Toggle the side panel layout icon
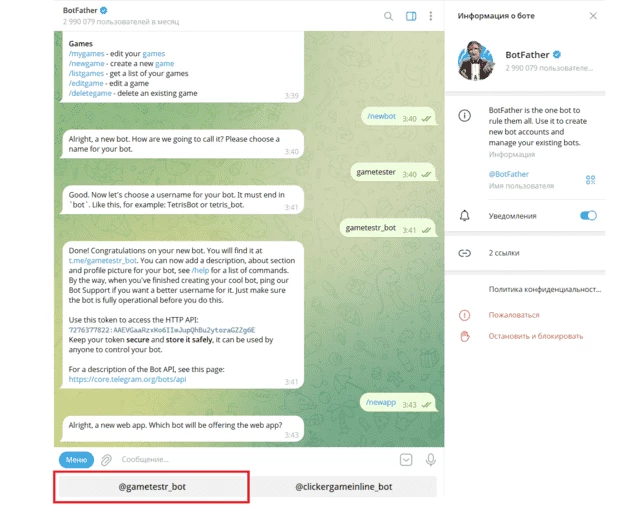The image size is (636, 520). [x=411, y=16]
